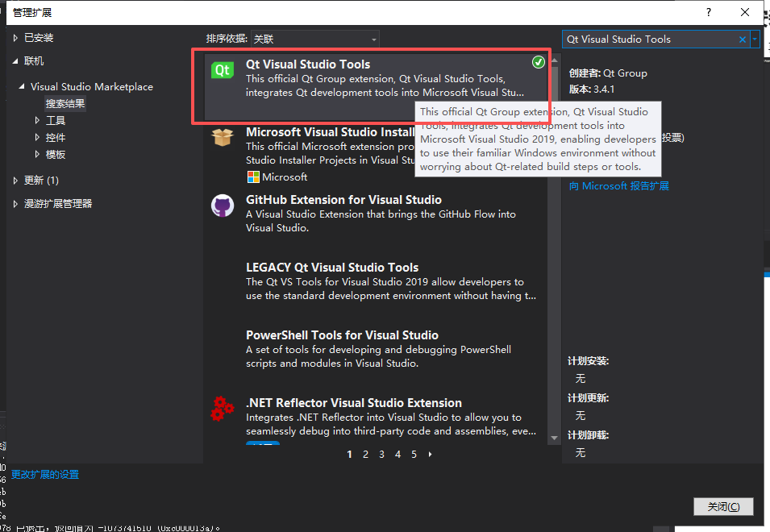
Task: Click the 计划安装 label
Action: (x=589, y=361)
